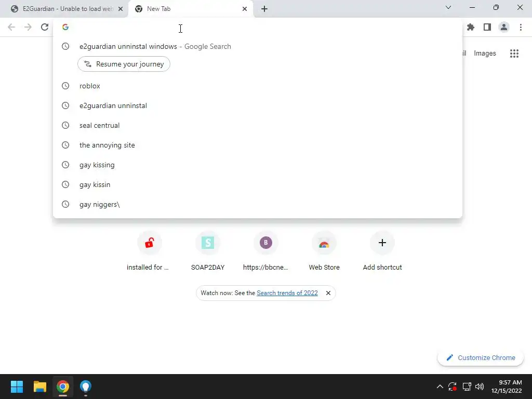
Task: Focus the address bar text field
Action: (258, 27)
